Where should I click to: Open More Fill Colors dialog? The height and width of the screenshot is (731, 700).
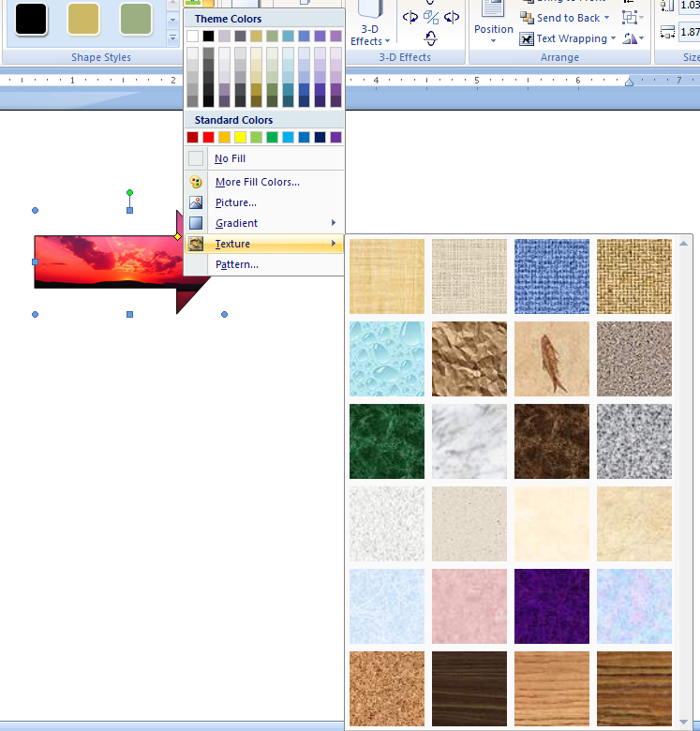click(x=264, y=182)
